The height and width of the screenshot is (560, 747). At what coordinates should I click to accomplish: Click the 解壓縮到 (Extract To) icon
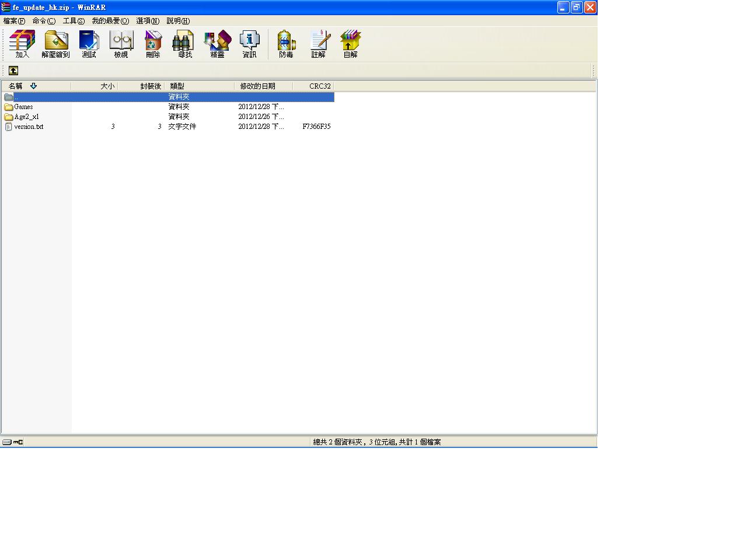(55, 44)
